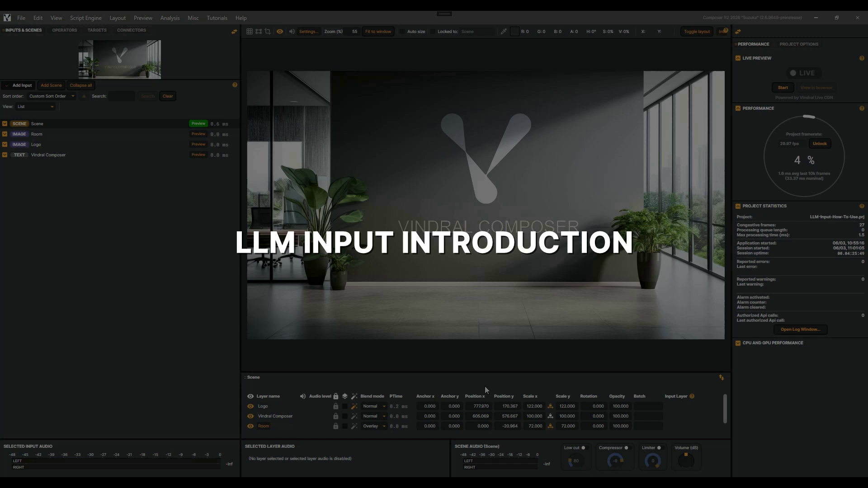Click the Add Scene button

tap(51, 85)
